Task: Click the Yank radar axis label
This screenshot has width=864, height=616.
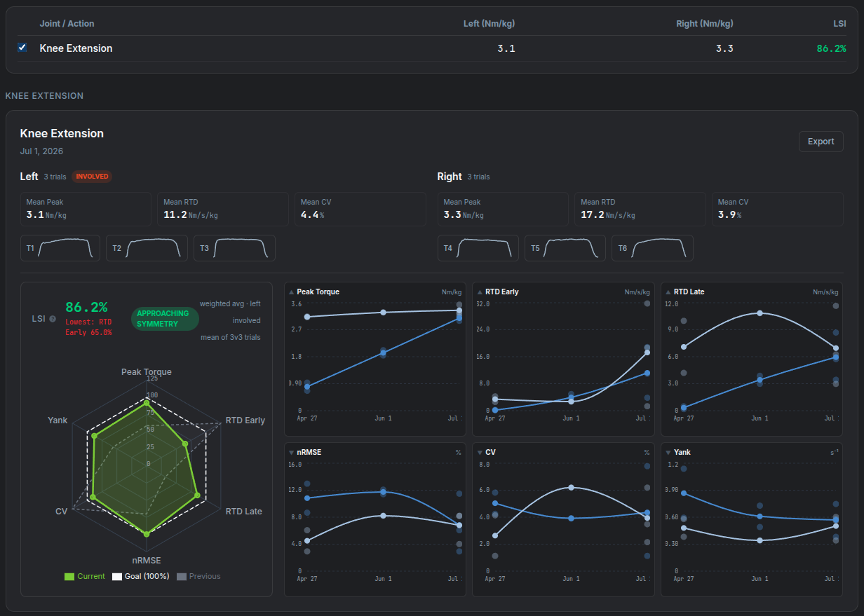Action: click(58, 420)
